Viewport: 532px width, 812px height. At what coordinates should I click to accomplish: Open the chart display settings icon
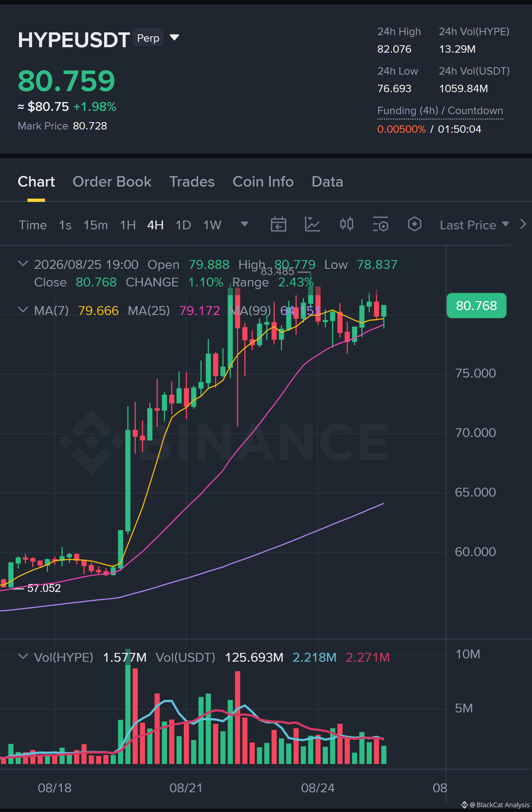pyautogui.click(x=381, y=224)
